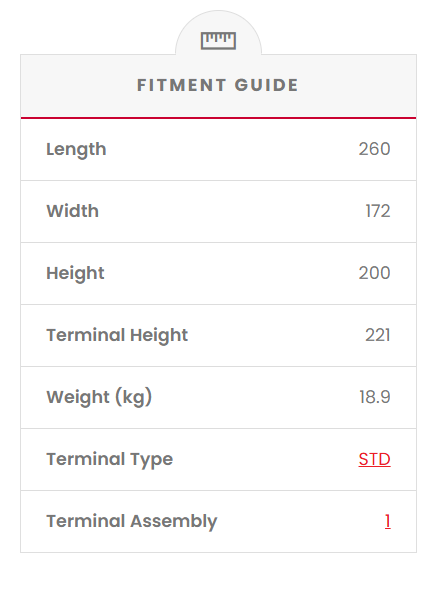The height and width of the screenshot is (608, 428).
Task: Click the Terminal Height label
Action: click(x=117, y=335)
